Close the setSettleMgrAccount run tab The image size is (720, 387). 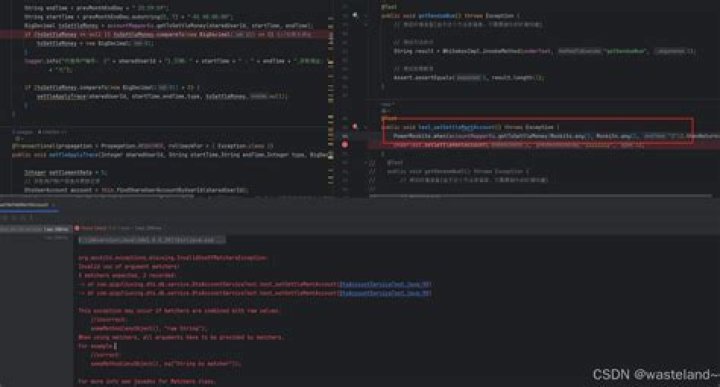(x=54, y=205)
